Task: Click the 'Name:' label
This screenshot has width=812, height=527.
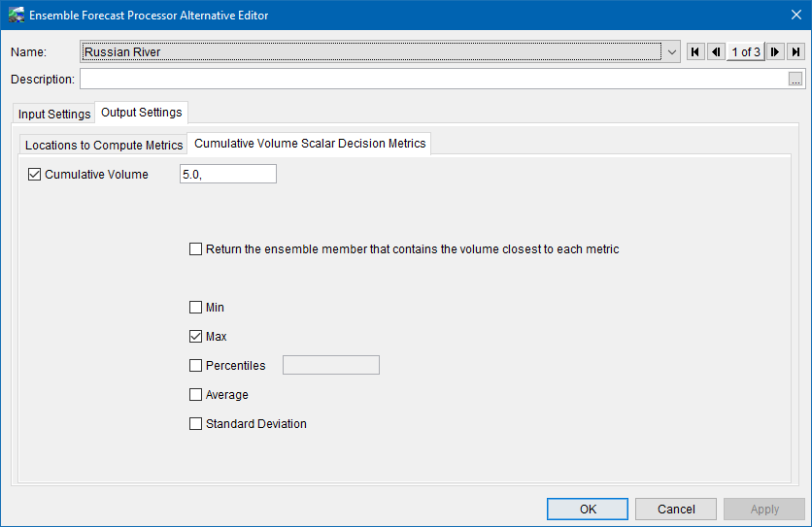Action: 28,51
